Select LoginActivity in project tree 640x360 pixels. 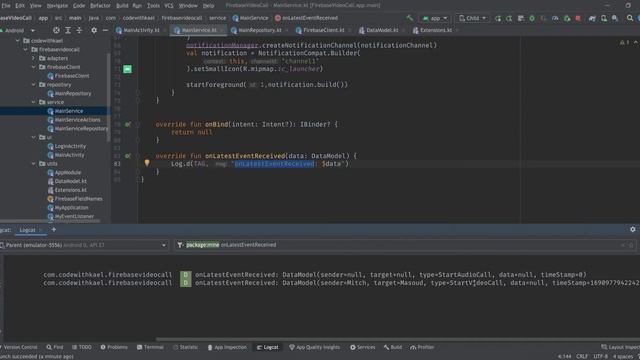[x=67, y=146]
